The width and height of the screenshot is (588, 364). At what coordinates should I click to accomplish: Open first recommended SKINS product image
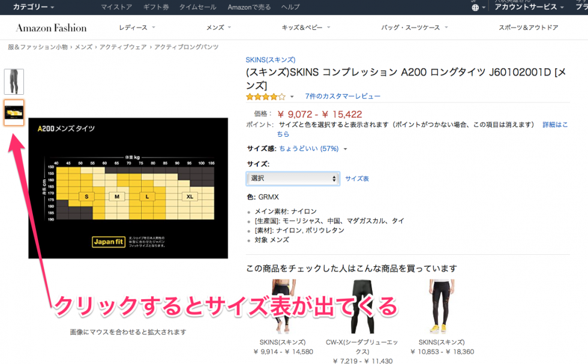click(283, 306)
